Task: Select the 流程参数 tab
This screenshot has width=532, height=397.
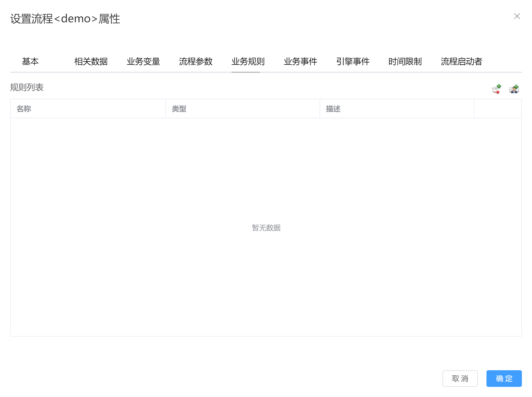Action: tap(196, 62)
